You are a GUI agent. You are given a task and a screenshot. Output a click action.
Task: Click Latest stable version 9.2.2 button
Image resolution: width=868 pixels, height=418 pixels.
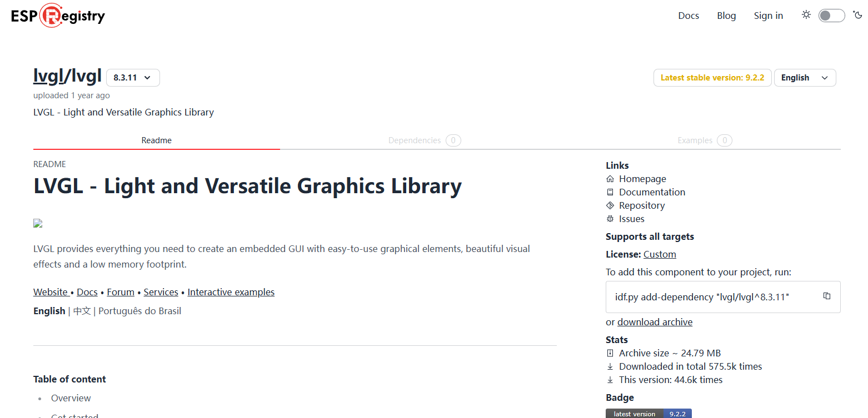(x=712, y=78)
